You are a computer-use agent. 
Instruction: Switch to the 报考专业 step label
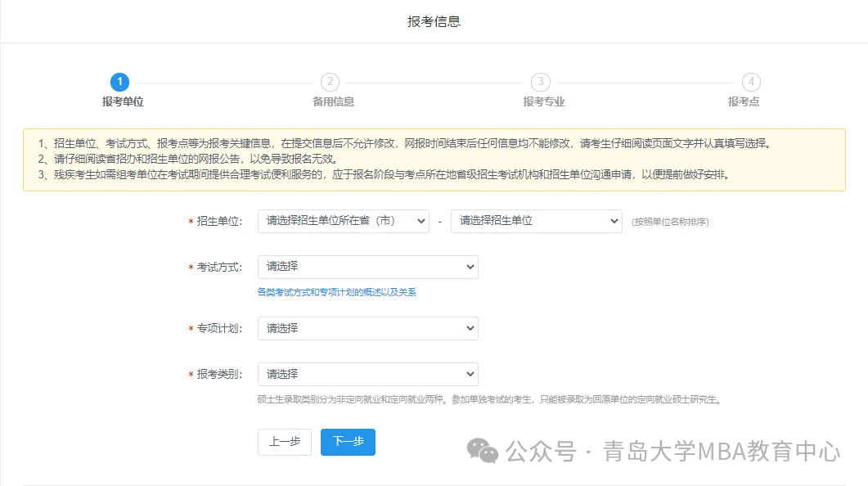[543, 102]
